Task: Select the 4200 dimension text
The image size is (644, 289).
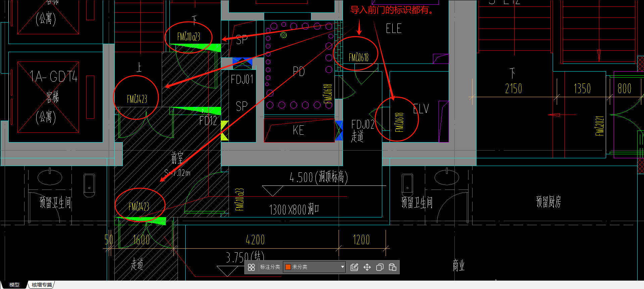Action: click(x=255, y=240)
